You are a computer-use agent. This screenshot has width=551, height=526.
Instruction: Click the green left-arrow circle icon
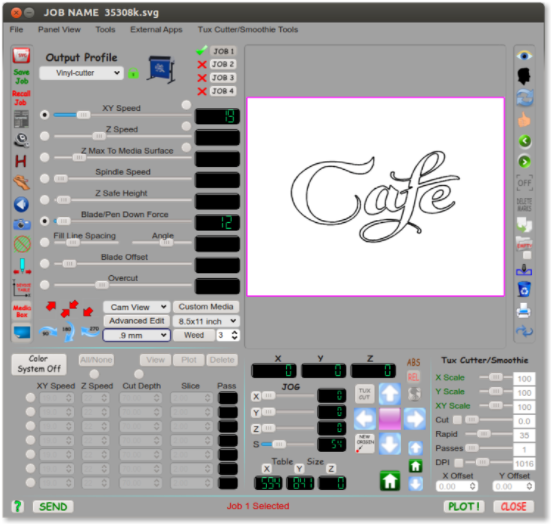(x=525, y=141)
